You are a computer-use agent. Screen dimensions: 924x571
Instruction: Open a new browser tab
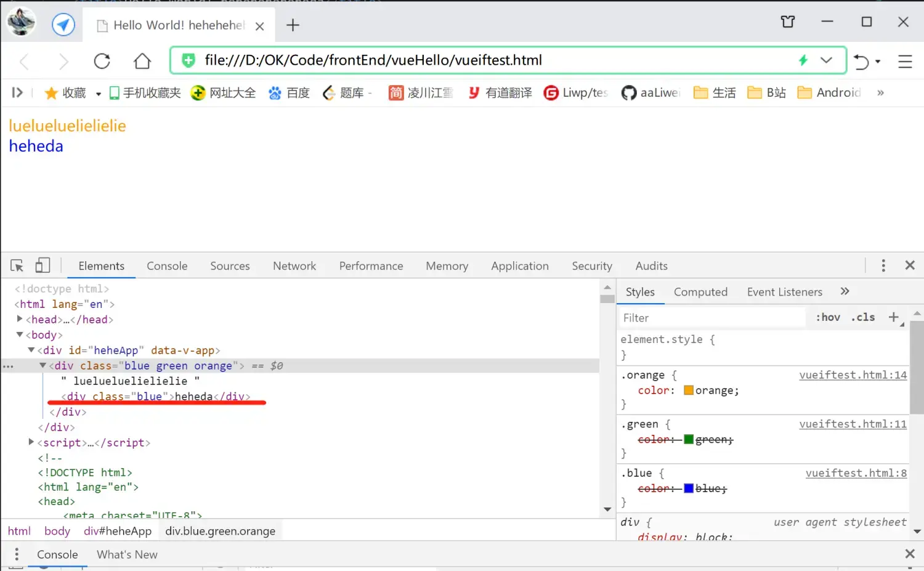click(x=293, y=25)
